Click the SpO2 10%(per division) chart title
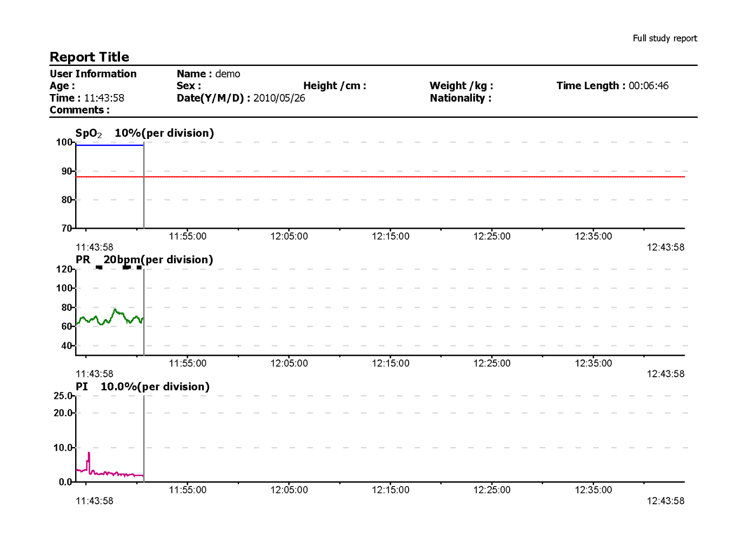Viewport: 747px width, 560px height. pyautogui.click(x=144, y=134)
